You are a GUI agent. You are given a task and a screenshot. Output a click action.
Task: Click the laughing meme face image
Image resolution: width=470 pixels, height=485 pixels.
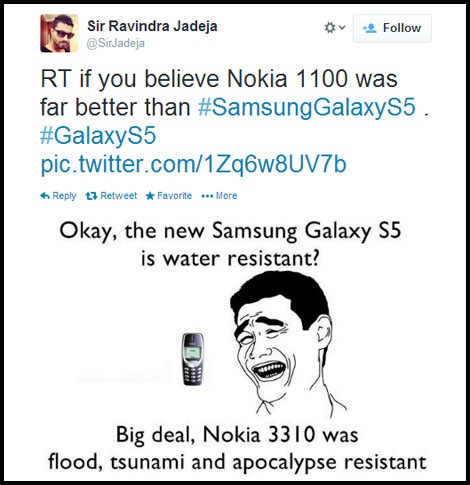coord(287,343)
